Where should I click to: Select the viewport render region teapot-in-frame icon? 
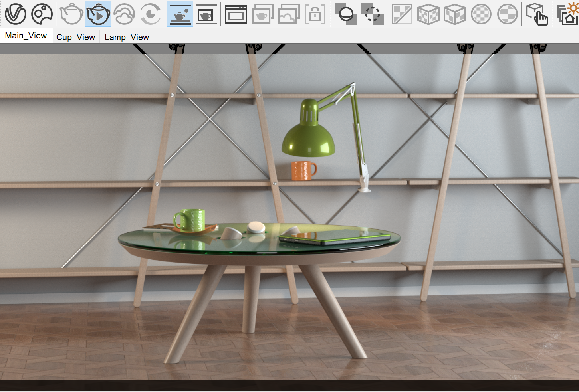(x=206, y=14)
